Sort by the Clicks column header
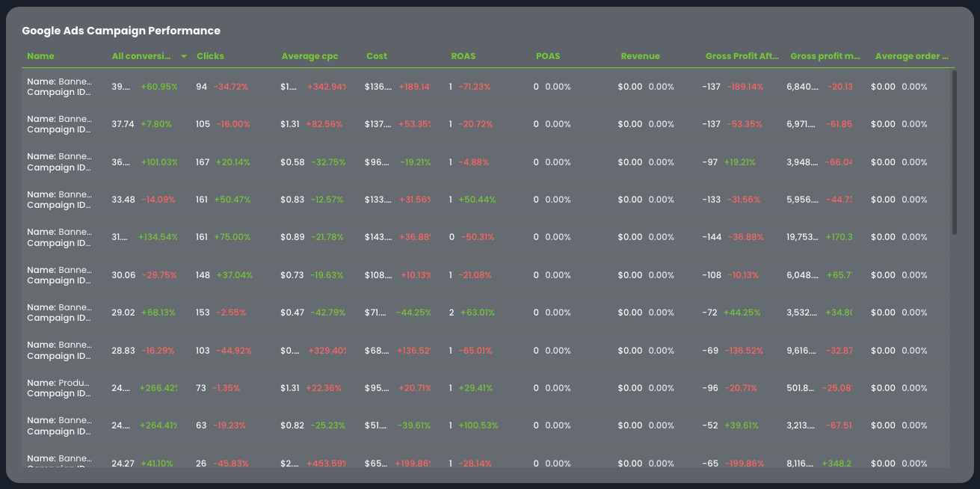The image size is (980, 489). [x=210, y=56]
